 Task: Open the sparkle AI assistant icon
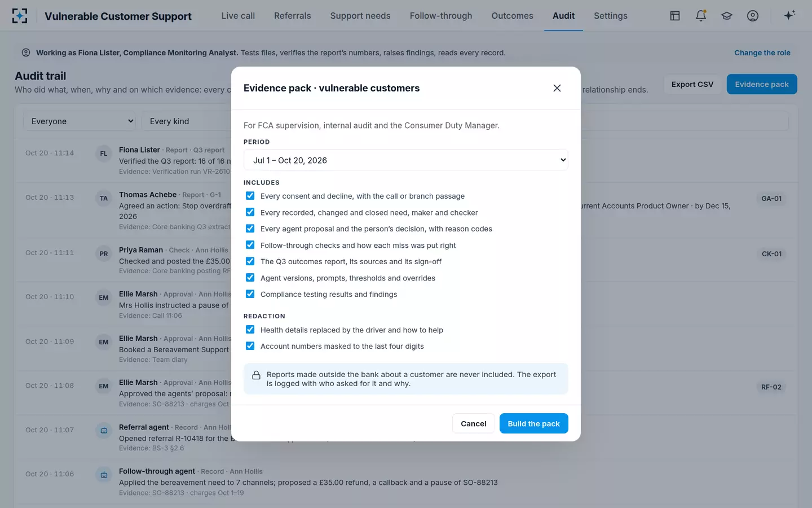(789, 15)
